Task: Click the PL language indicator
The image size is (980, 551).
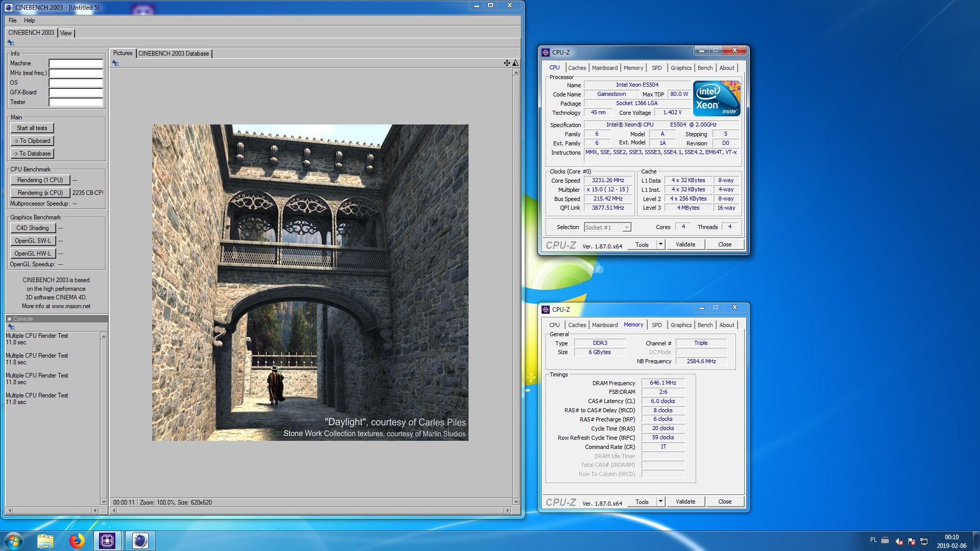Action: pos(873,540)
